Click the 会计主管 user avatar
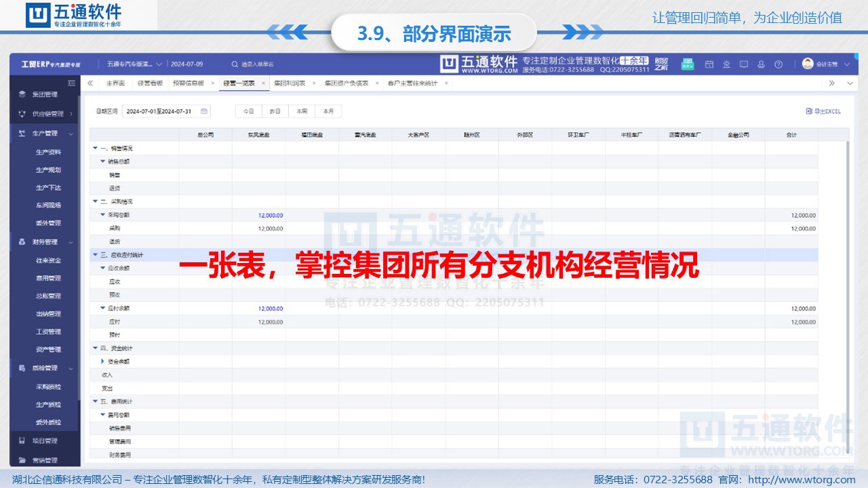 tap(807, 64)
